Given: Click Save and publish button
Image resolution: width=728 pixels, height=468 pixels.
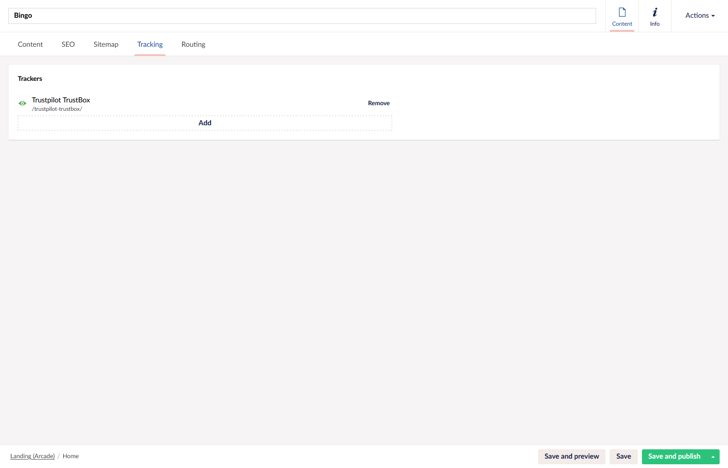Looking at the screenshot, I should [x=674, y=457].
